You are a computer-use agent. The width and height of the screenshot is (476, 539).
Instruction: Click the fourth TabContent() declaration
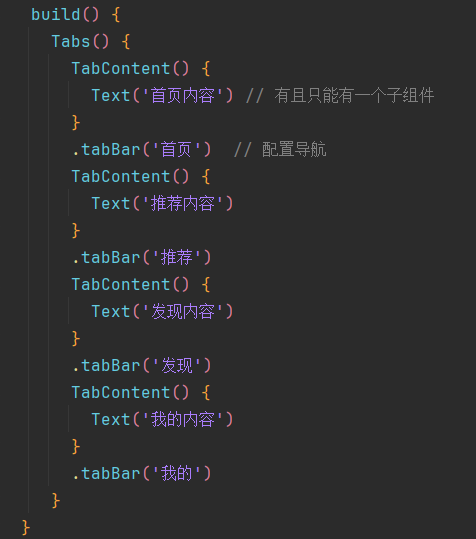tap(130, 392)
